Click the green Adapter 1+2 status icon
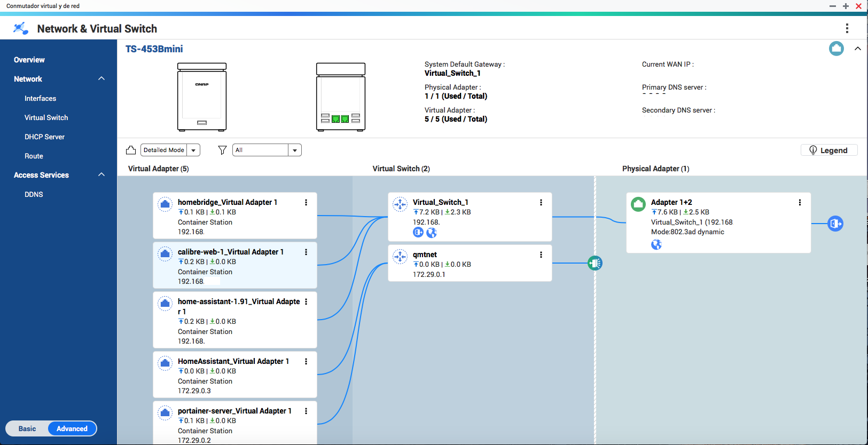 pyautogui.click(x=638, y=204)
